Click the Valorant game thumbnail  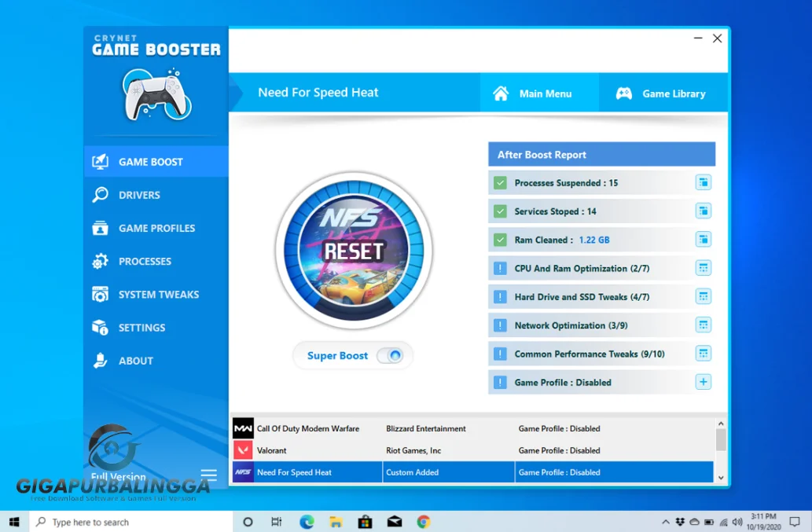(242, 450)
